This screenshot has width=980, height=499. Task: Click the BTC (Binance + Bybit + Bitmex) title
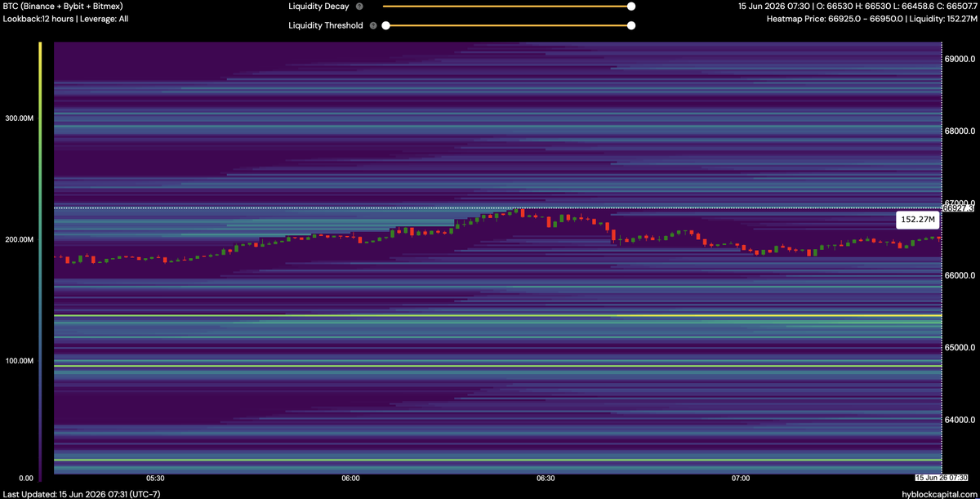pyautogui.click(x=63, y=7)
